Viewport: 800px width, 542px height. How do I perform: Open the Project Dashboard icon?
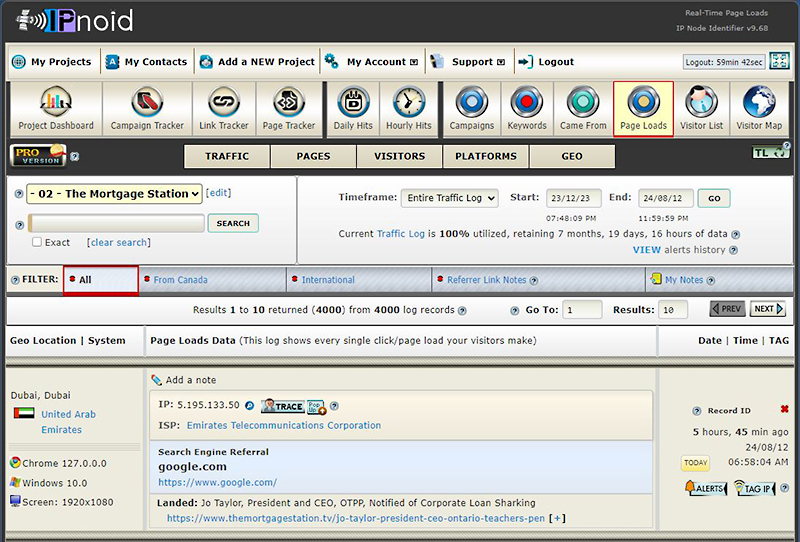point(56,109)
